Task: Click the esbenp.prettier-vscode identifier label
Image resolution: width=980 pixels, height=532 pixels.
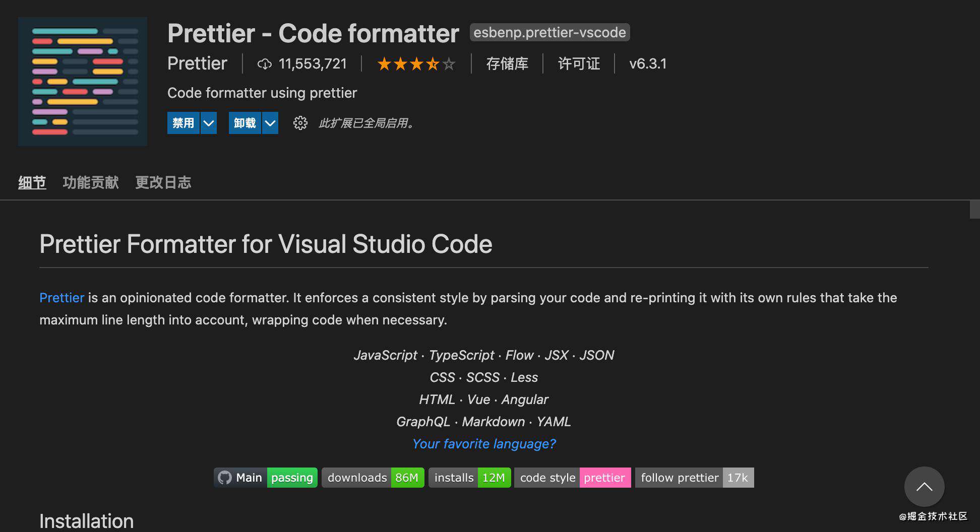Action: pos(549,32)
